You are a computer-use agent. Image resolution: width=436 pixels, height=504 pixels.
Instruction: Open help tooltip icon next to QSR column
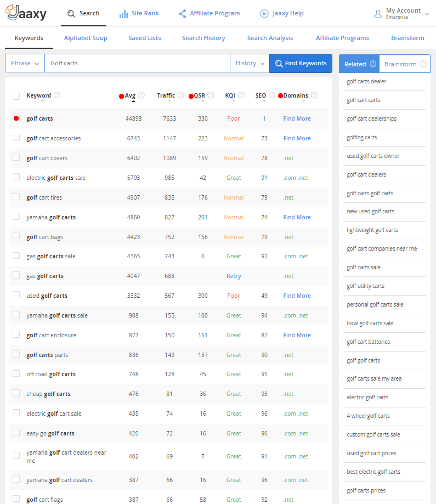(x=211, y=95)
